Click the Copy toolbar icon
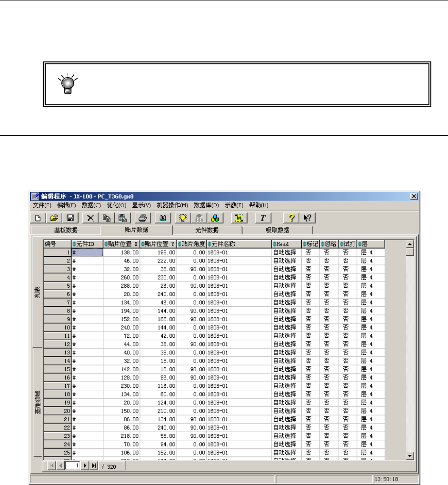The width and height of the screenshot is (448, 485). 107,218
